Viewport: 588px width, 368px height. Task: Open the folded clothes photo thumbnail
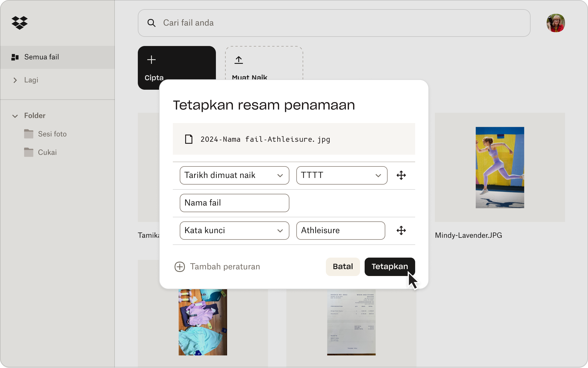pos(203,322)
